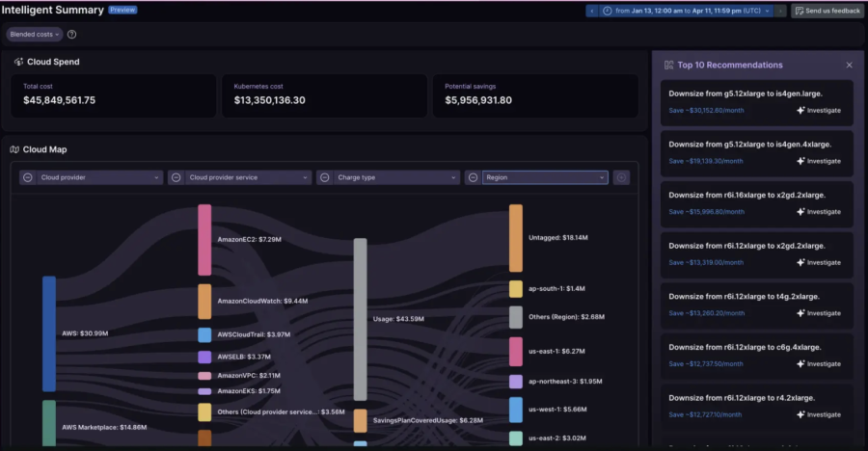868x451 pixels.
Task: Select the us-east-1 region node
Action: point(516,352)
